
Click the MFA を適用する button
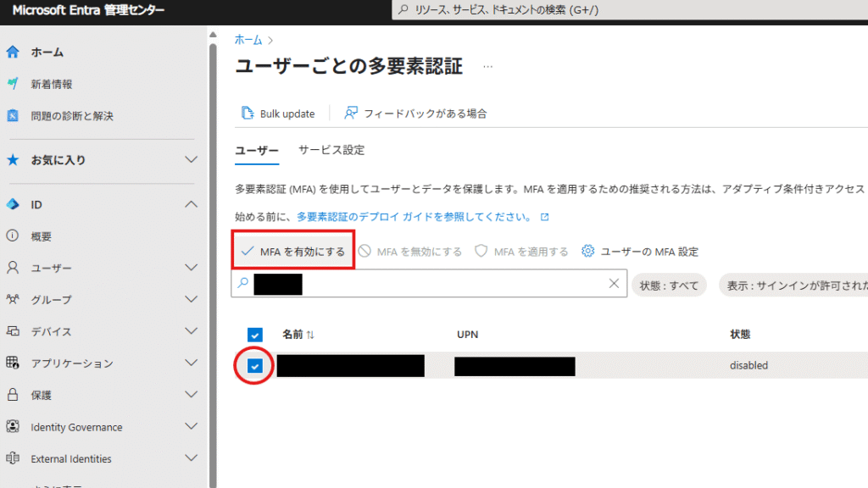522,251
